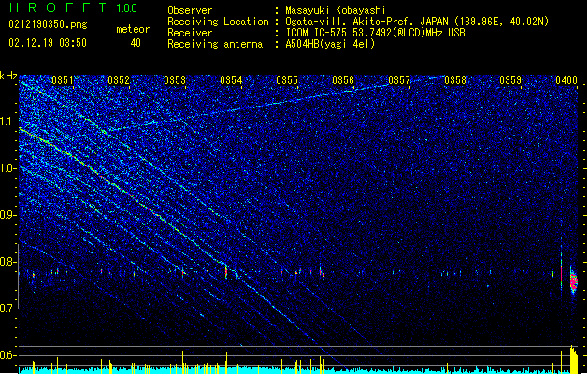Click the 0.9 kHz axis label
The height and width of the screenshot is (374, 588).
8,215
